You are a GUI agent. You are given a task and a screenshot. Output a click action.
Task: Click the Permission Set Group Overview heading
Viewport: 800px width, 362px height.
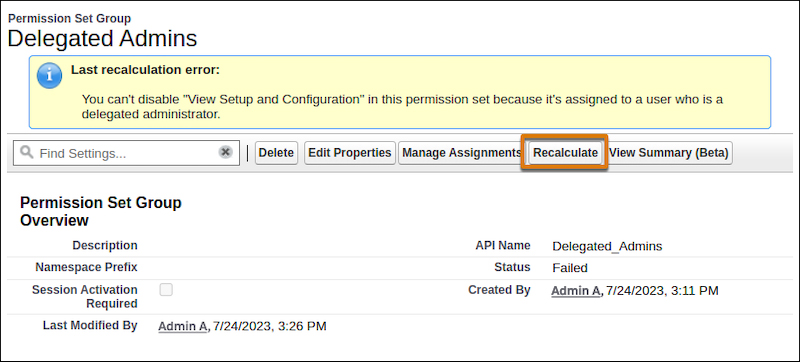(101, 211)
